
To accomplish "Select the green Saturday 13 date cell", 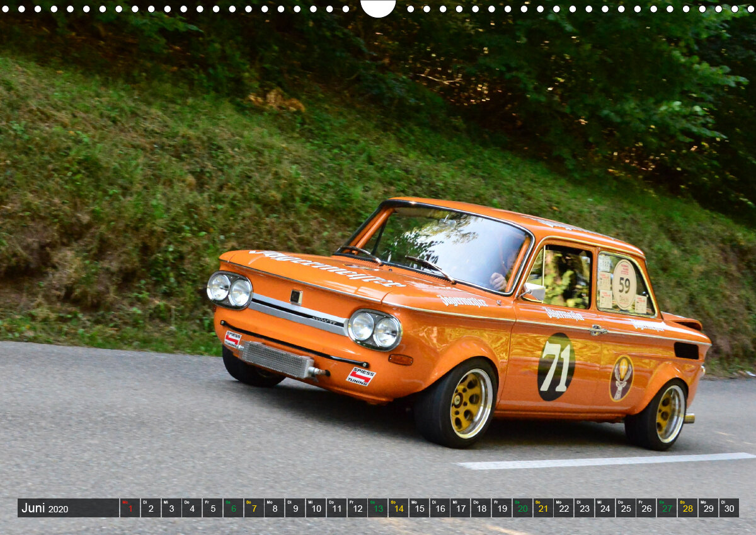I will point(378,508).
